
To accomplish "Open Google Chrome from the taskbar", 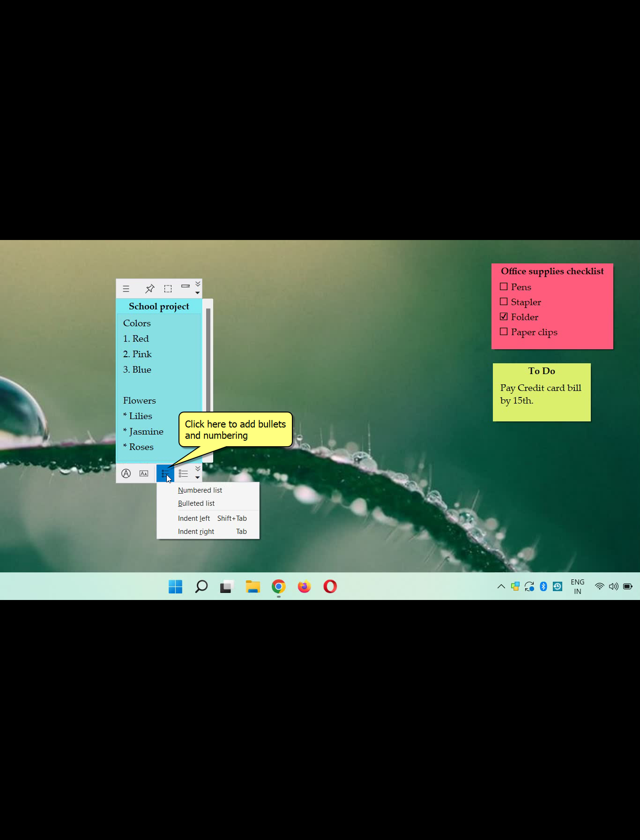I will 278,586.
